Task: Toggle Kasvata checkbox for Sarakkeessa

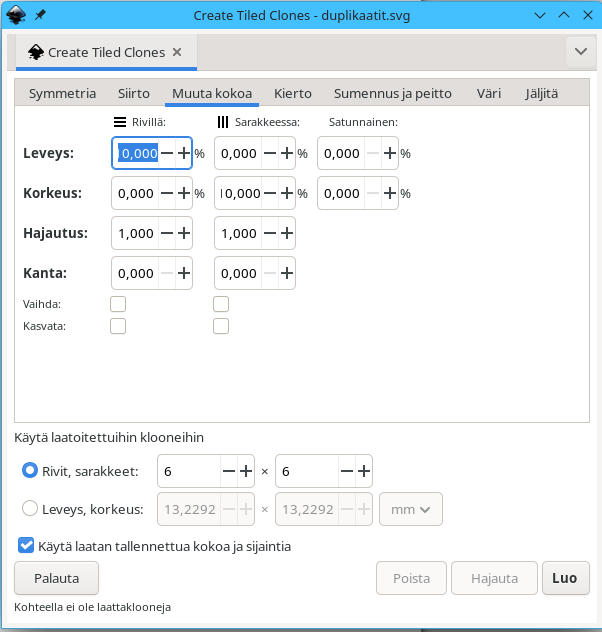Action: pos(221,326)
